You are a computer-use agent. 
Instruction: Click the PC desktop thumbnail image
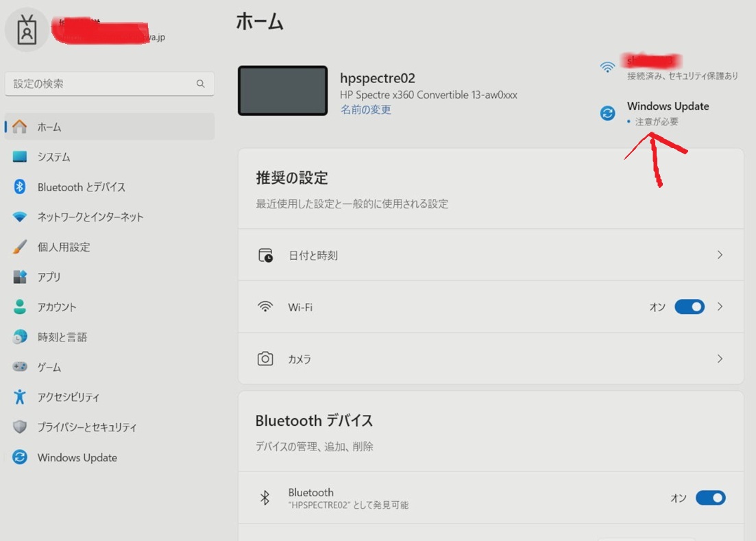[x=282, y=91]
